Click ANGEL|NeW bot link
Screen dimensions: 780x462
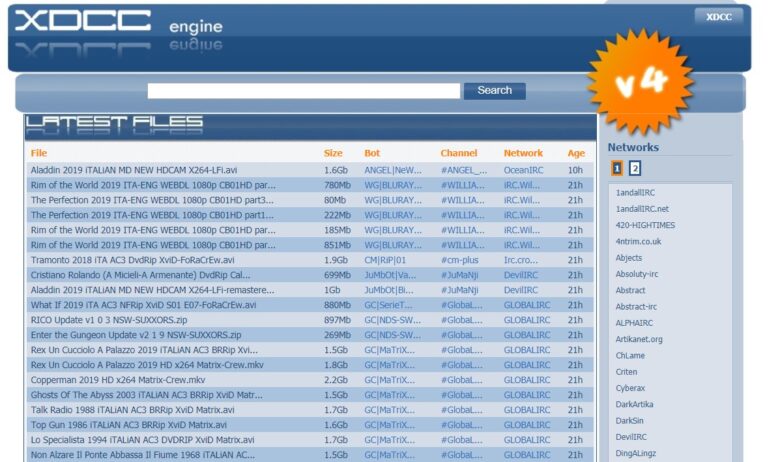[x=393, y=170]
